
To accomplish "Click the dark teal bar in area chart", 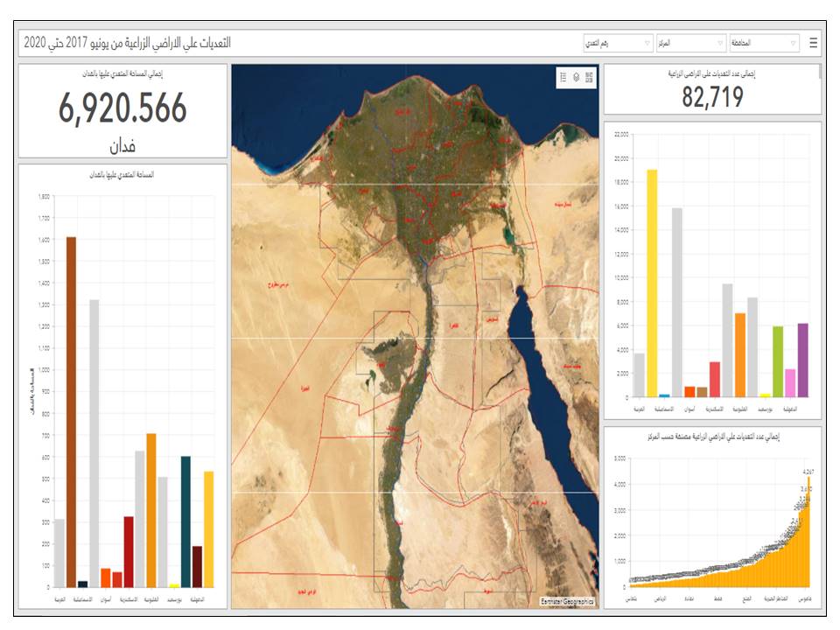I will pyautogui.click(x=185, y=521).
